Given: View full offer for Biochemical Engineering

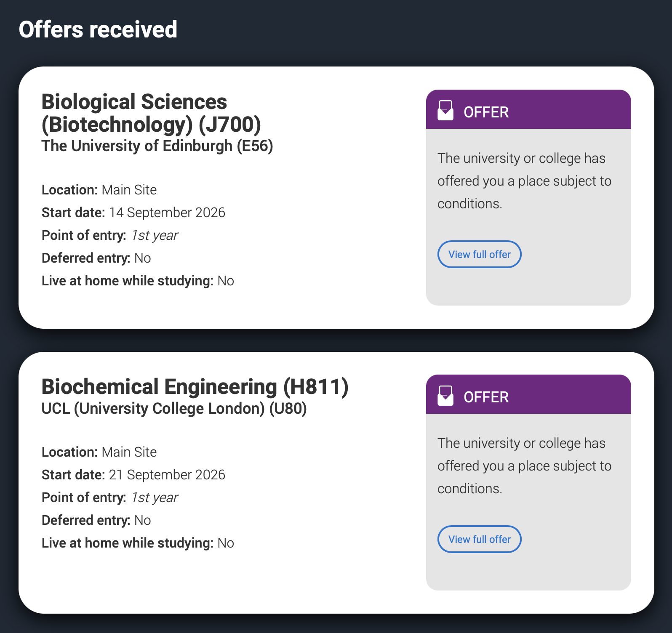Looking at the screenshot, I should pos(479,539).
